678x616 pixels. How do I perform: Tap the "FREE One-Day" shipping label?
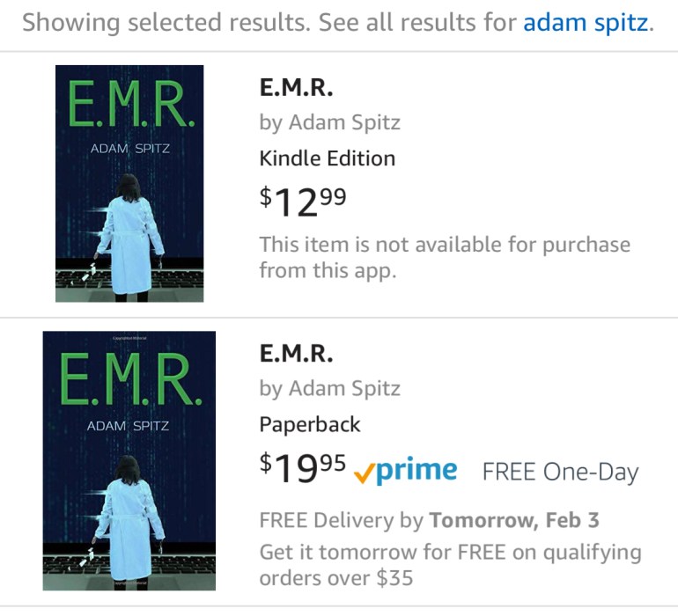[560, 472]
